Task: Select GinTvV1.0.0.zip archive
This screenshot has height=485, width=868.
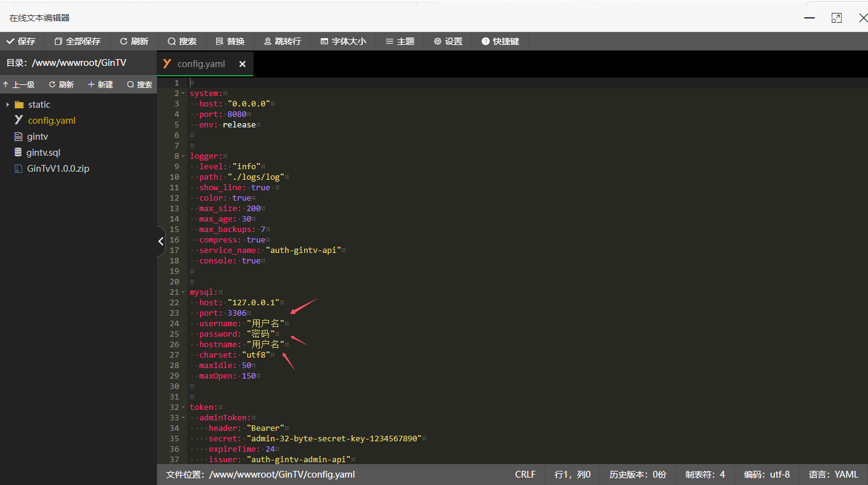Action: [x=58, y=169]
